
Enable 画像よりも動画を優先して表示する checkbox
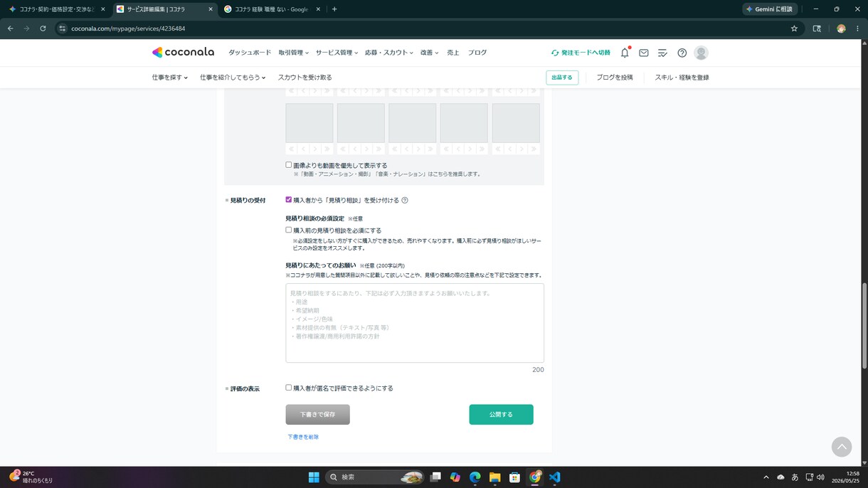click(289, 165)
